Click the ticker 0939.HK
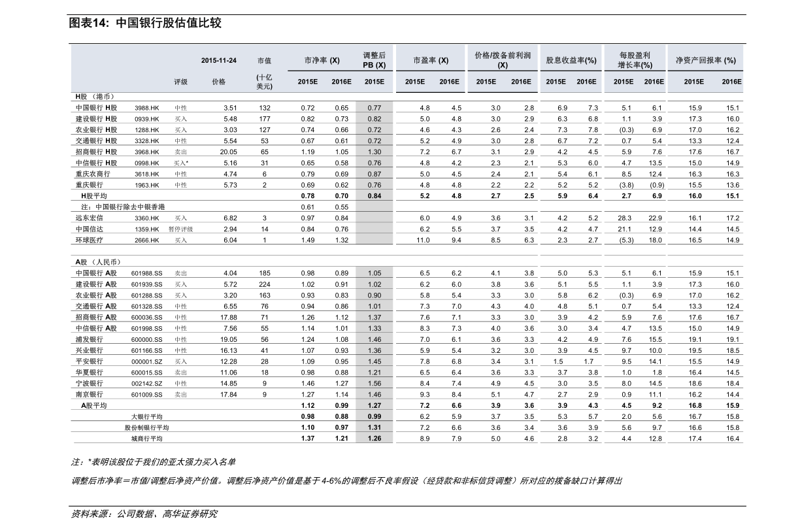Screen dimensions: 800x532 coord(146,119)
